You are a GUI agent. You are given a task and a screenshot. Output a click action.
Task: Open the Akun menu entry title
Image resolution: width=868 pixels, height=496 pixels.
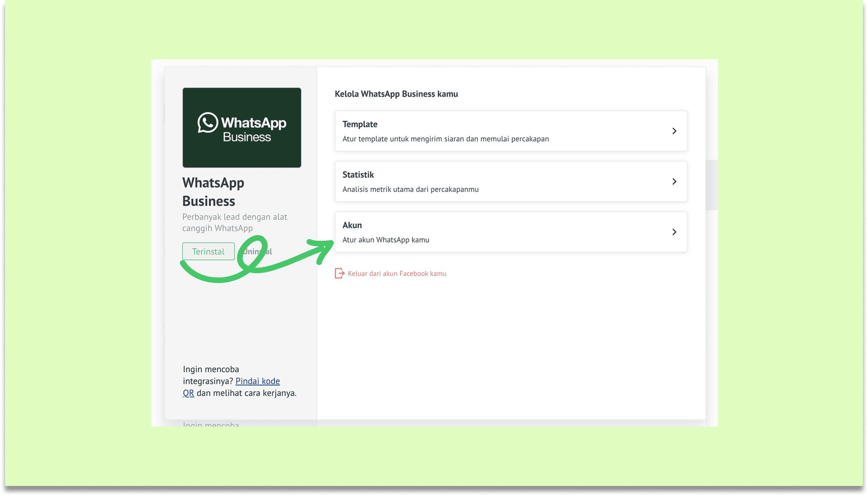(x=352, y=225)
